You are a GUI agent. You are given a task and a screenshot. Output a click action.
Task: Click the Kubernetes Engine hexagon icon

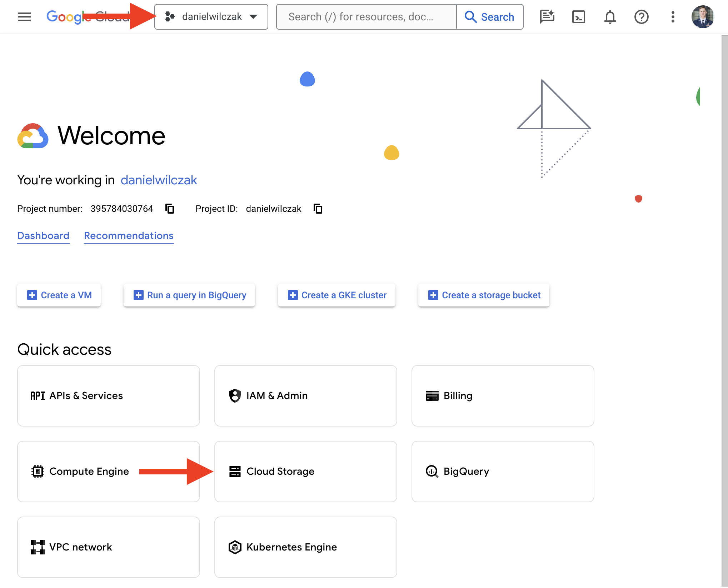tap(235, 547)
